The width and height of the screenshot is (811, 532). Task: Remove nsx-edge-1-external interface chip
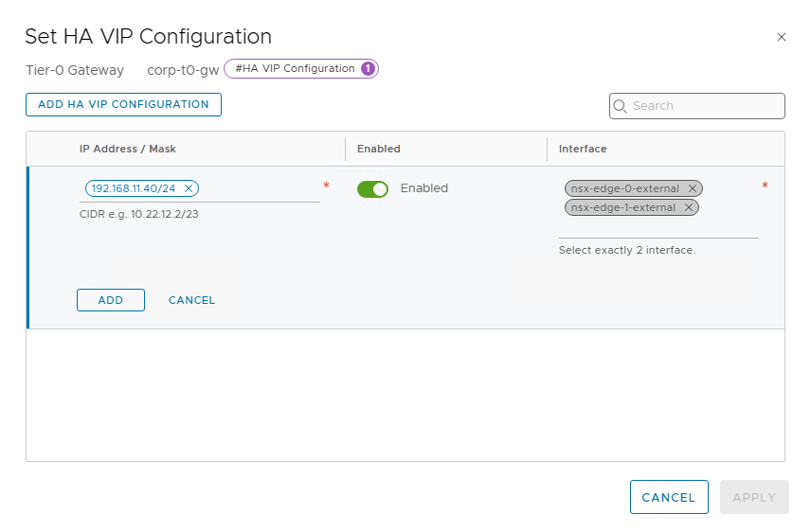689,207
